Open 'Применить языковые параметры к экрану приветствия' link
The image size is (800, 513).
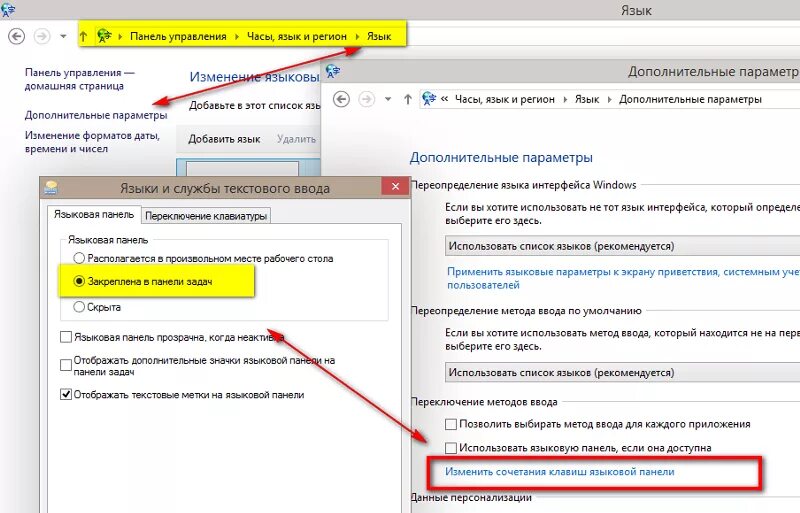click(x=623, y=278)
